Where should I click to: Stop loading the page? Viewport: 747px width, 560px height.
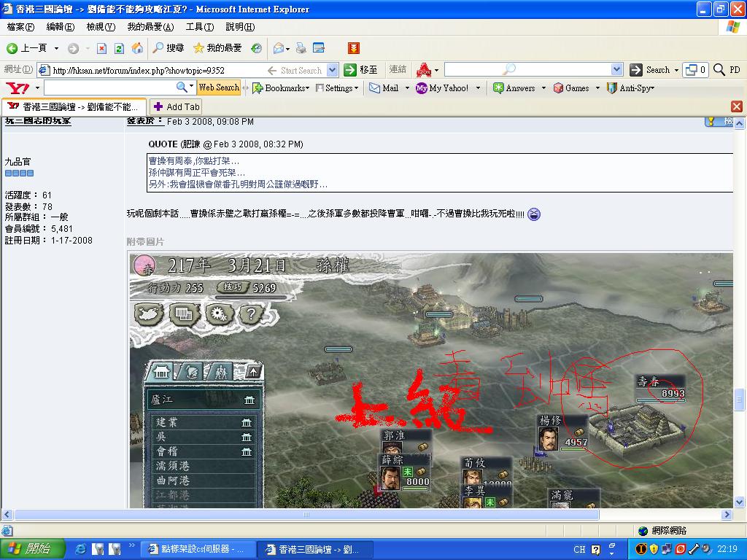[101, 48]
